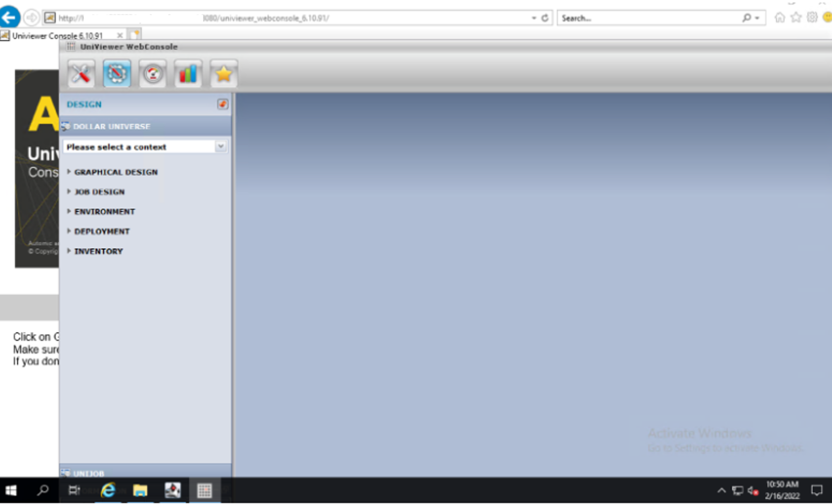
Task: Open Internet Explorer from taskbar
Action: pos(108,490)
